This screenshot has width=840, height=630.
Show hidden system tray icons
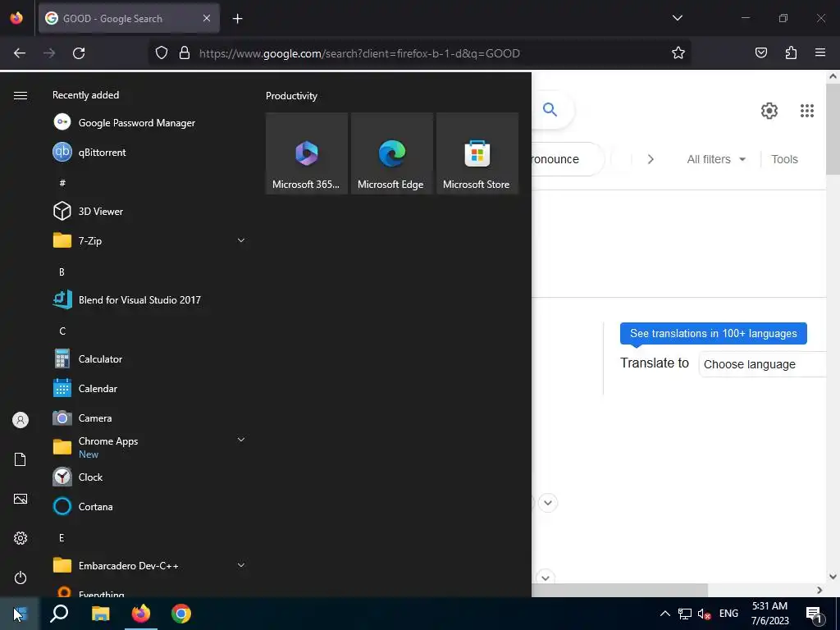click(x=664, y=614)
